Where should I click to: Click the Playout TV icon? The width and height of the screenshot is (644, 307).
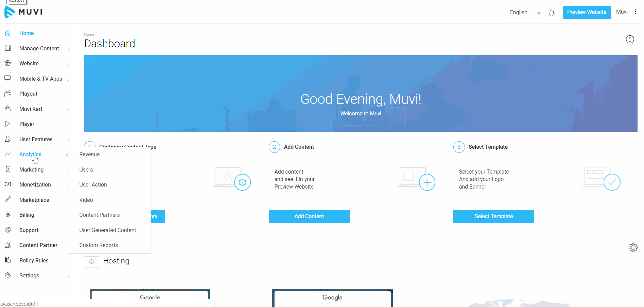pos(8,94)
